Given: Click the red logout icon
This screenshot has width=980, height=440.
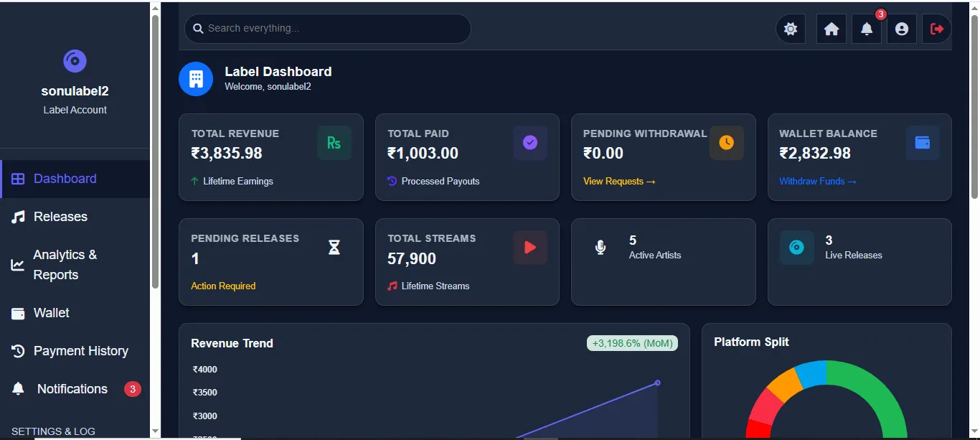Looking at the screenshot, I should (x=937, y=29).
